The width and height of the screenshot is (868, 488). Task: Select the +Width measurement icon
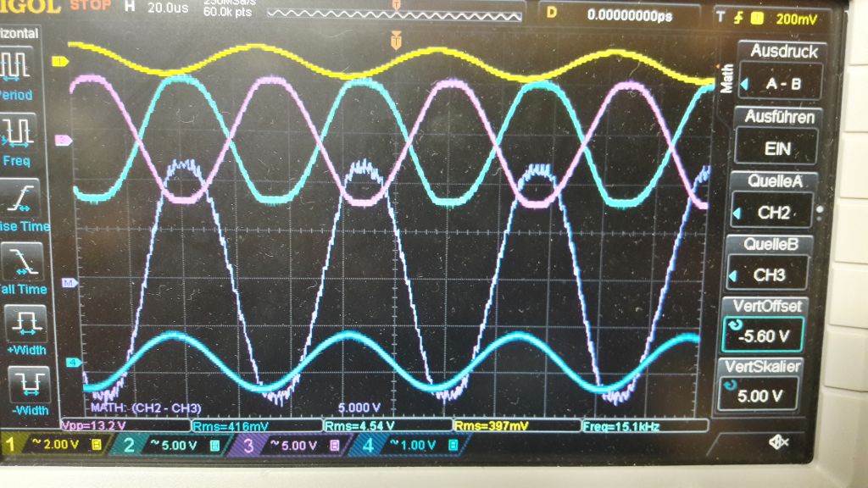(x=26, y=323)
